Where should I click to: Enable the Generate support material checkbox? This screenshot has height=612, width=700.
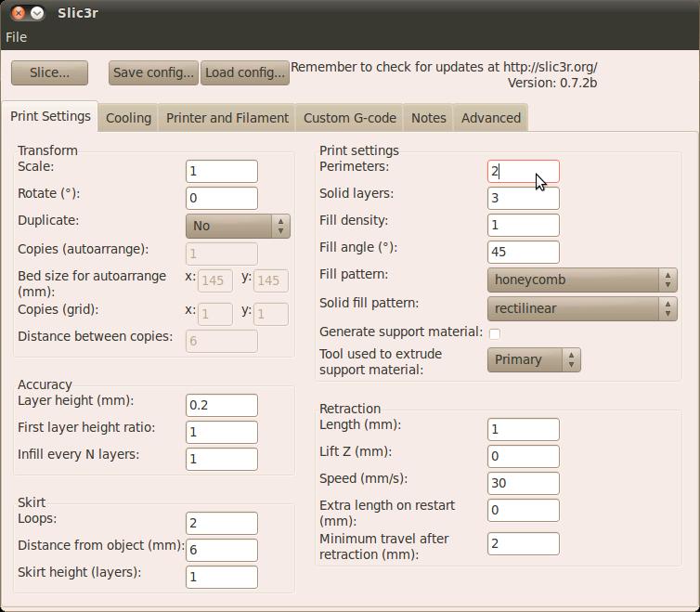point(494,333)
